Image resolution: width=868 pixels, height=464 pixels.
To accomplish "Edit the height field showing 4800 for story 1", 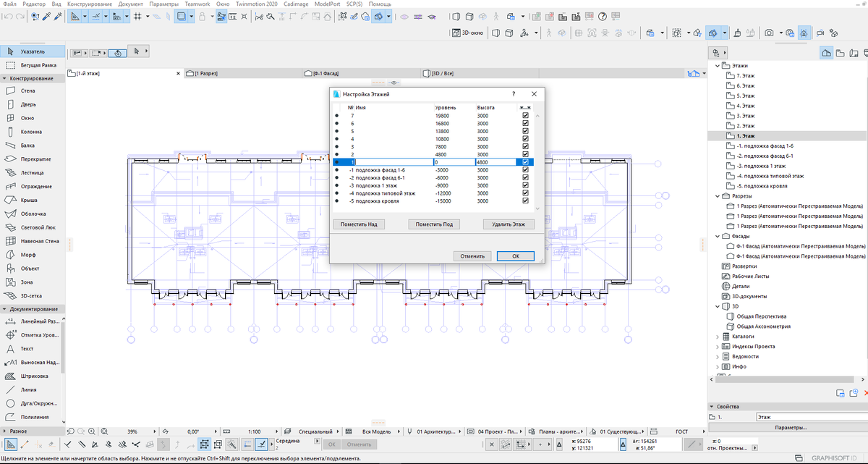I will [x=496, y=162].
